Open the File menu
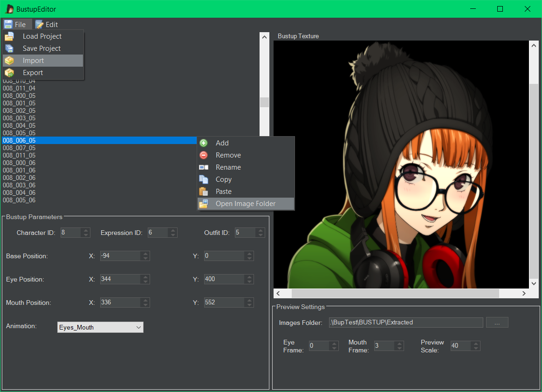This screenshot has width=542, height=392. tap(17, 25)
